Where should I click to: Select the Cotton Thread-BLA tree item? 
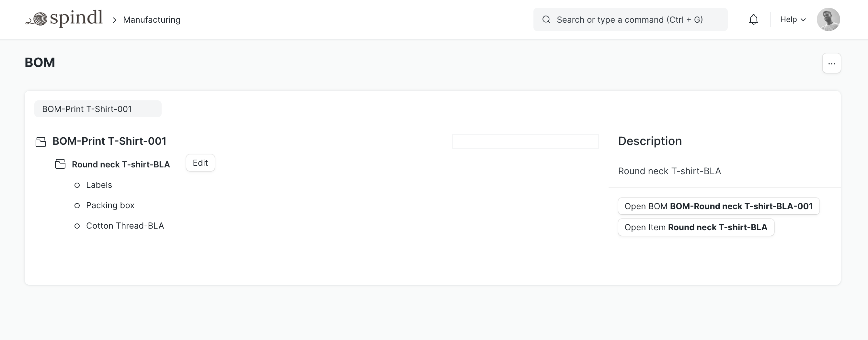pyautogui.click(x=125, y=226)
